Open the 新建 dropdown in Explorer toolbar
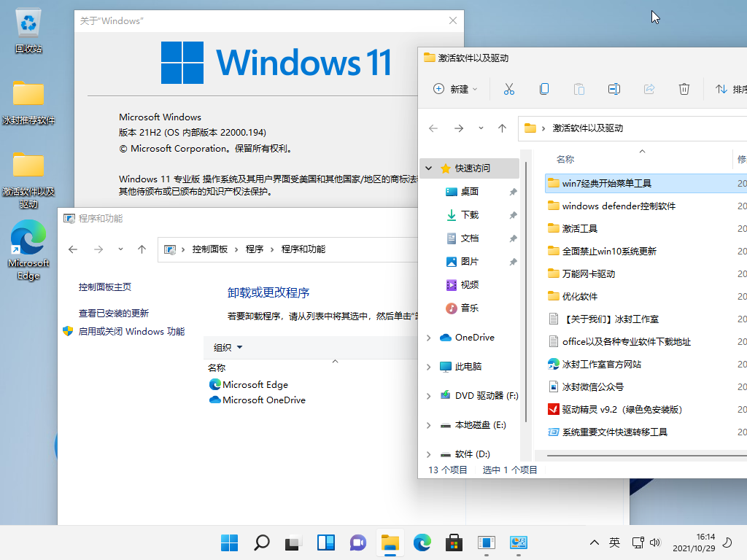This screenshot has height=560, width=747. pos(455,89)
